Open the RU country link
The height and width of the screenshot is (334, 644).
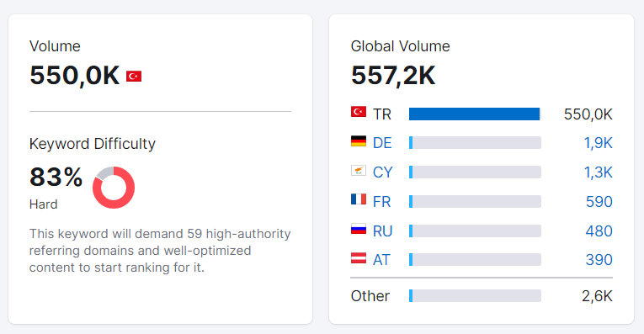coord(382,231)
